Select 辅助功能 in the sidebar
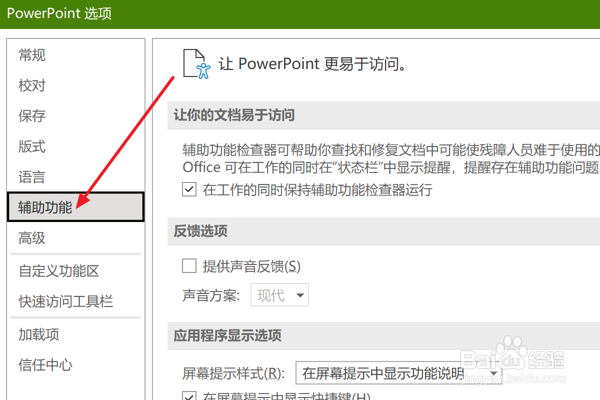Image resolution: width=600 pixels, height=400 pixels. 75,207
